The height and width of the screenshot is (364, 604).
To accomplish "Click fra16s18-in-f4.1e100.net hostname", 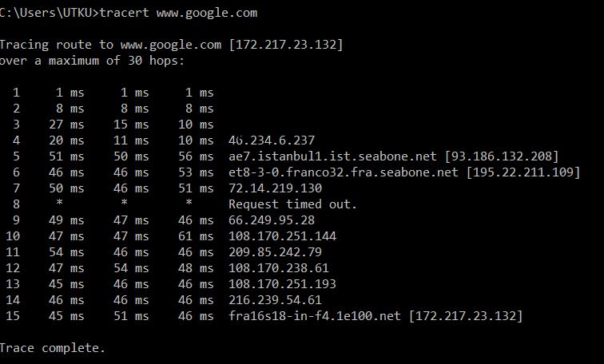I will coord(315,316).
